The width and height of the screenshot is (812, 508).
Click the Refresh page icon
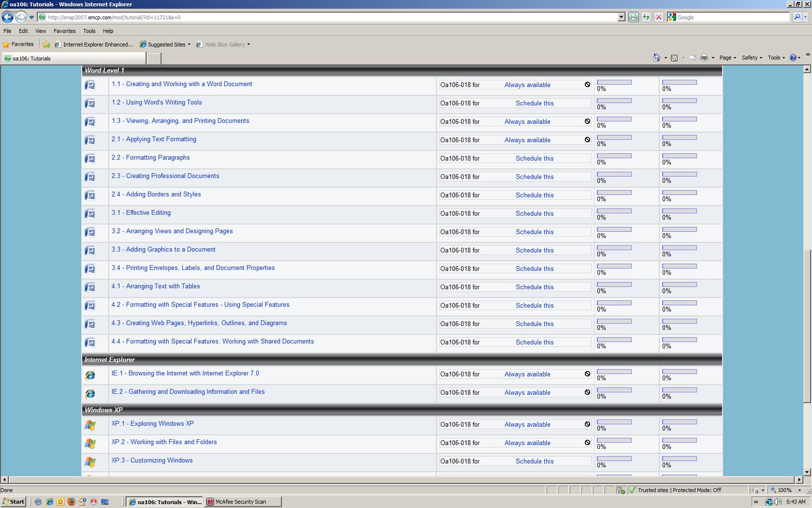[x=646, y=17]
